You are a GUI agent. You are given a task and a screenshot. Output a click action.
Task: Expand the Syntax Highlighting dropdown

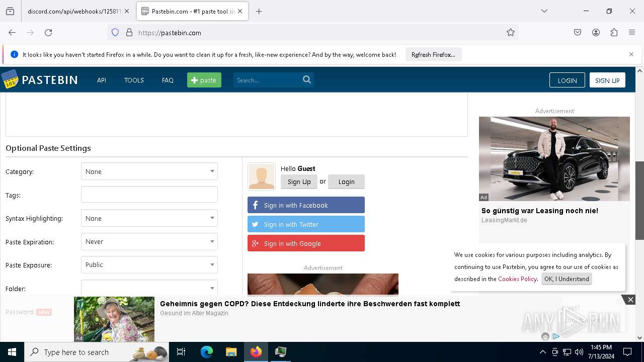(x=149, y=218)
